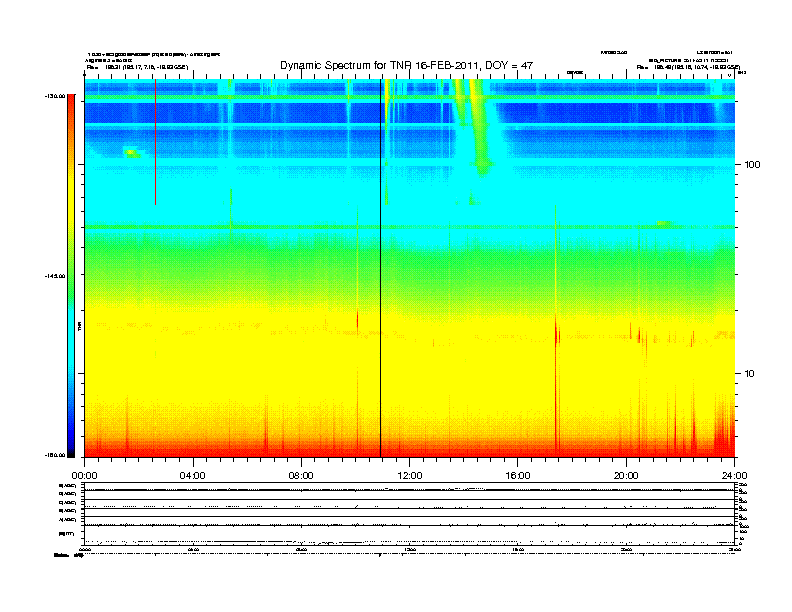Click the 12:00 time axis label

(410, 476)
